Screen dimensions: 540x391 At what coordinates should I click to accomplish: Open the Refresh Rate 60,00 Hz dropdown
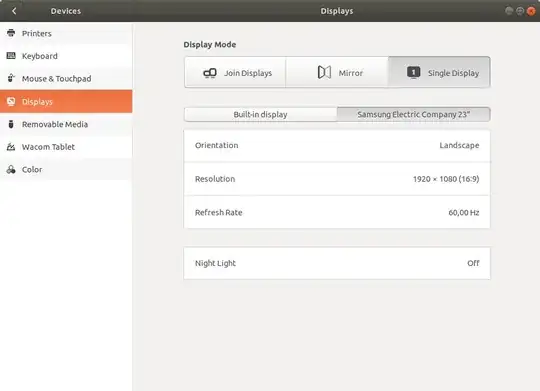(x=337, y=212)
